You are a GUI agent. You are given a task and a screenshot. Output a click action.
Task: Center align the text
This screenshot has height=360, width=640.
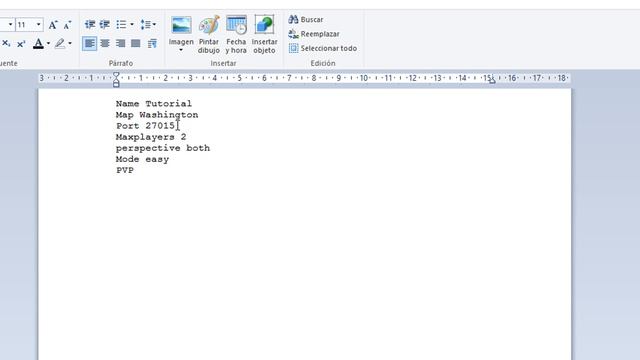point(105,43)
